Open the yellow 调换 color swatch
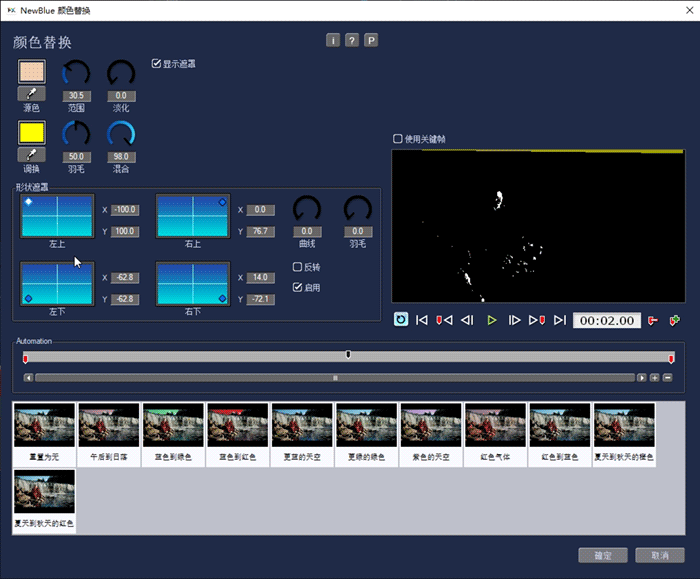 (x=32, y=132)
